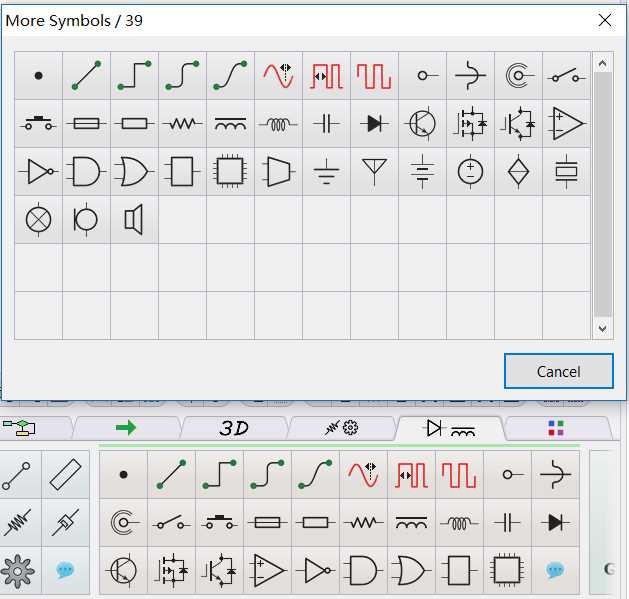Select the IGBT symbol in the dialog
Screen dimensions: 629x599
point(518,124)
